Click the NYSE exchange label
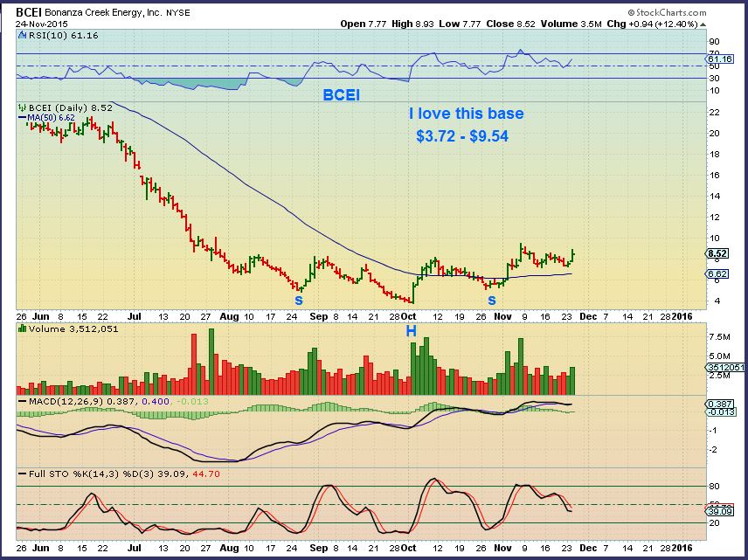This screenshot has width=748, height=560. click(x=178, y=13)
